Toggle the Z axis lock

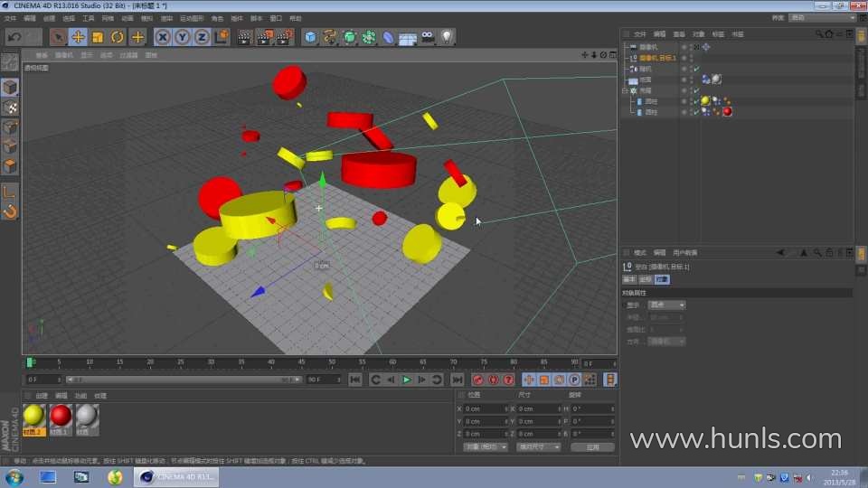(x=201, y=37)
